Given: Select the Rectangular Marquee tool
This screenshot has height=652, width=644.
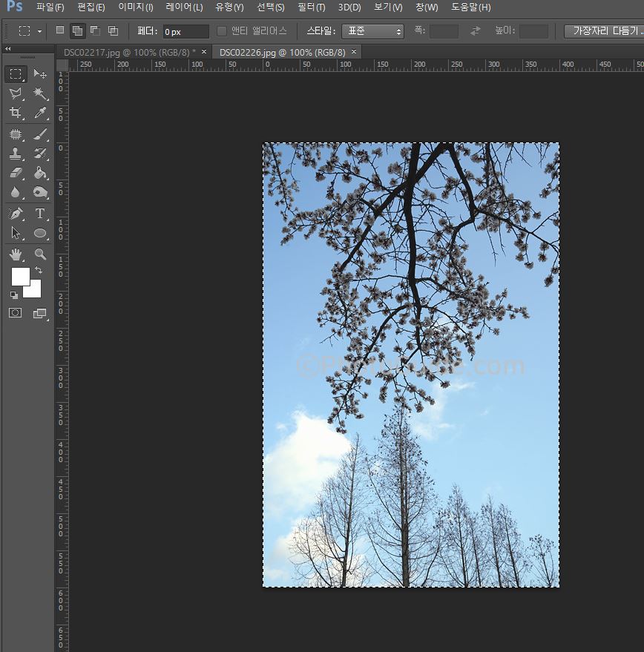Looking at the screenshot, I should click(x=16, y=74).
